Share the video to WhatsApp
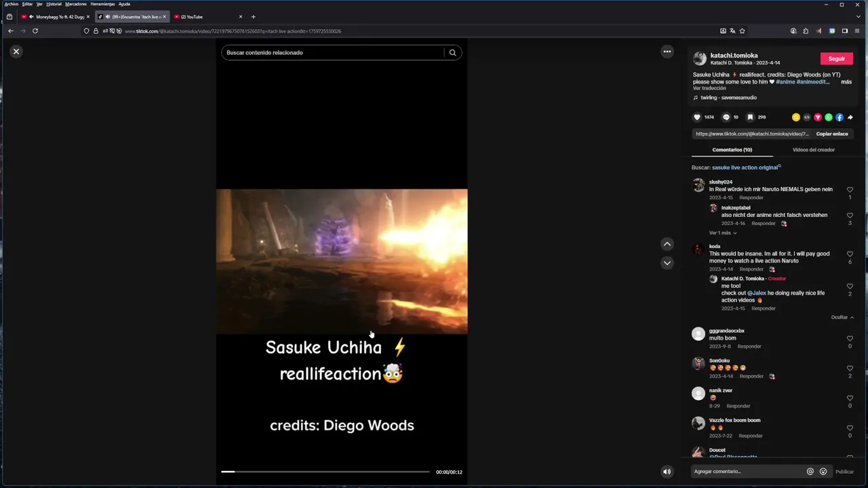Image resolution: width=868 pixels, height=488 pixels. pyautogui.click(x=829, y=117)
